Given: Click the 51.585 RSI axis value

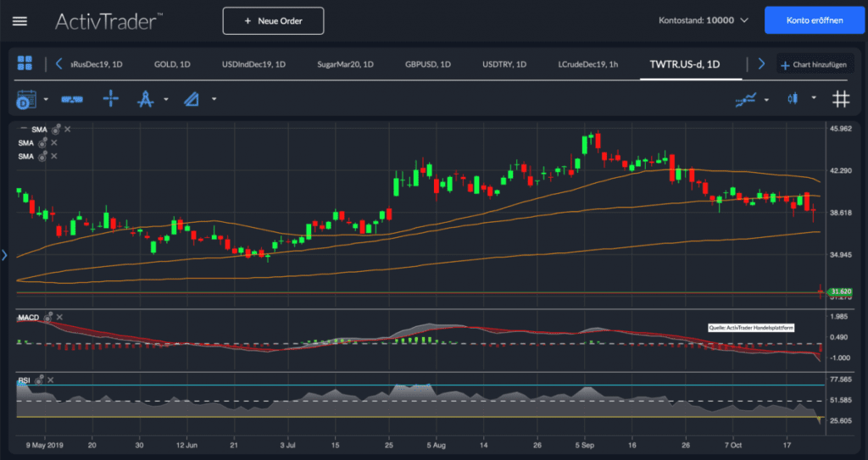Looking at the screenshot, I should pos(841,400).
